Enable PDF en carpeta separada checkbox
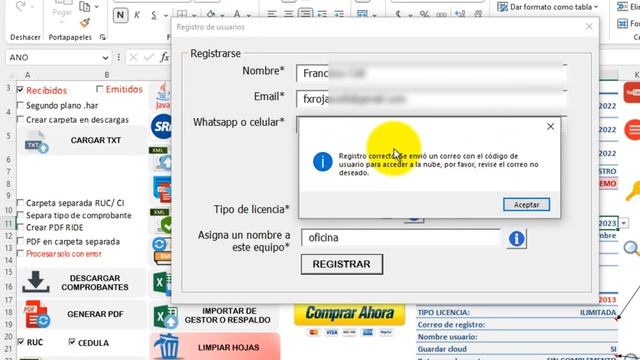The width and height of the screenshot is (640, 360). pyautogui.click(x=20, y=241)
